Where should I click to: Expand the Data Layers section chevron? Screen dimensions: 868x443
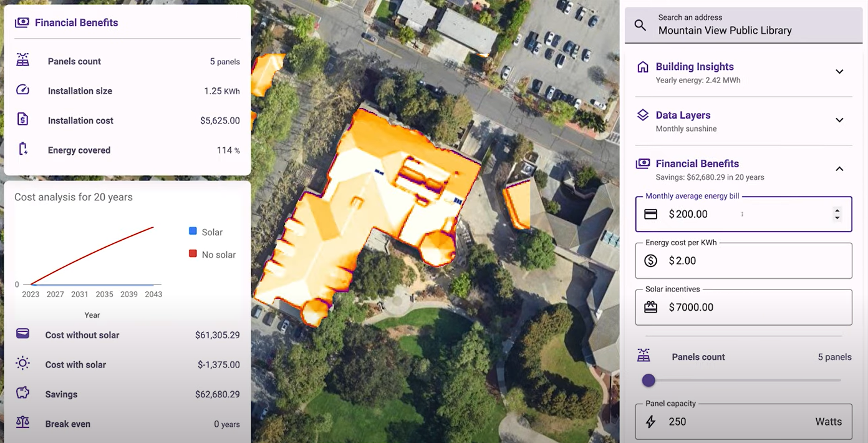coord(839,120)
